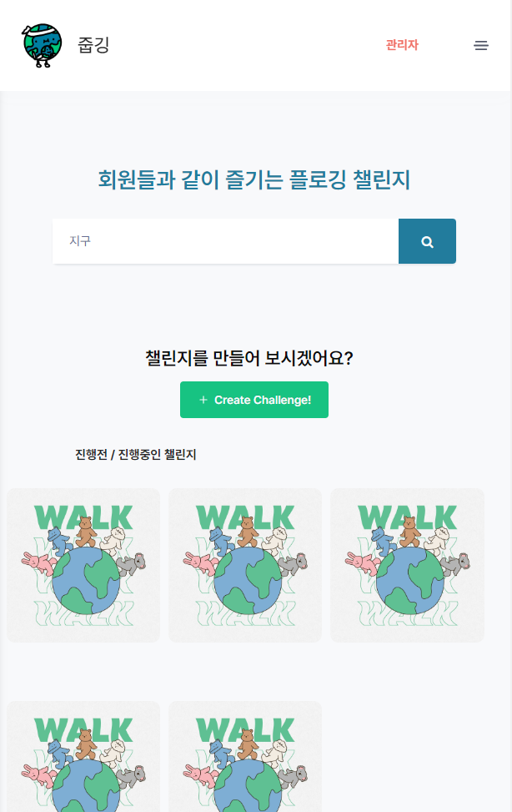Open first WALK challenge card in top row
This screenshot has width=512, height=812.
click(x=83, y=566)
